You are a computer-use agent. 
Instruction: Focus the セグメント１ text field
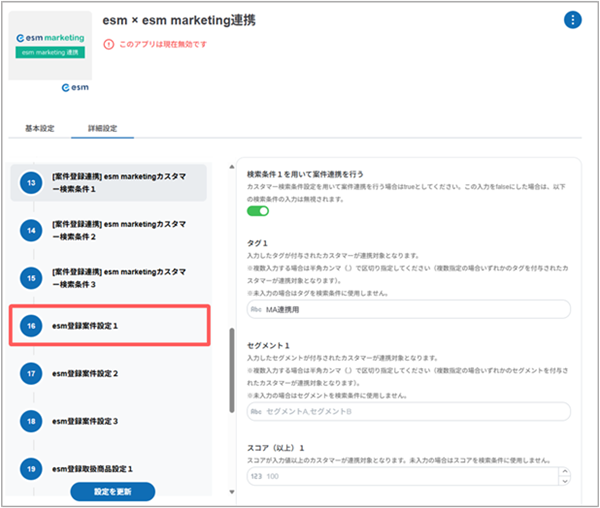(x=408, y=411)
